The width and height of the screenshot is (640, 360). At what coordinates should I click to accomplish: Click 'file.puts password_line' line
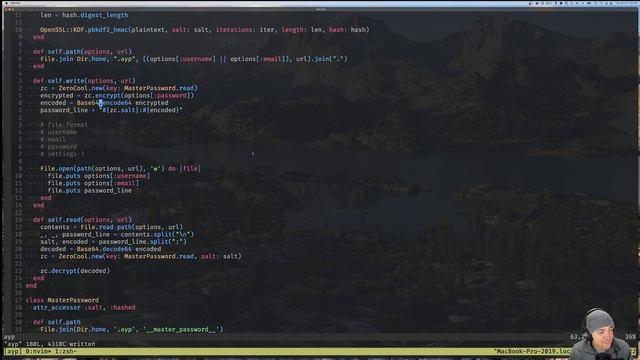pos(90,191)
